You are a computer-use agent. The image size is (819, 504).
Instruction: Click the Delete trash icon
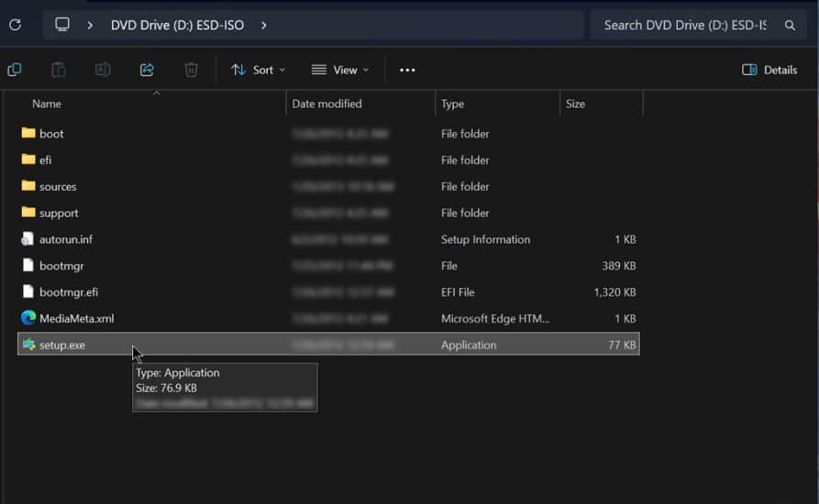tap(191, 70)
